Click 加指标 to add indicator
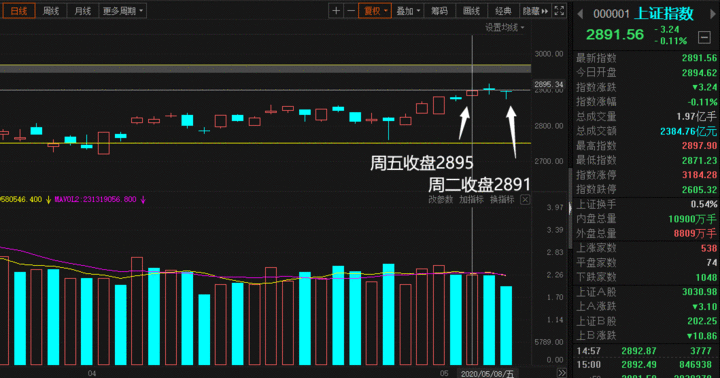This screenshot has height=378, width=720. click(x=471, y=199)
